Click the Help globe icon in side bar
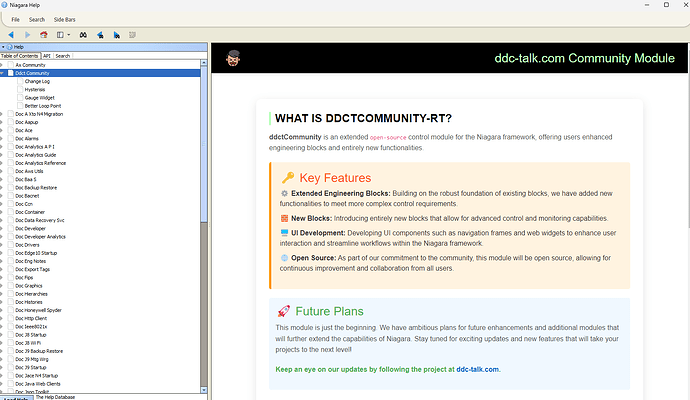The height and width of the screenshot is (400, 690). [x=9, y=47]
